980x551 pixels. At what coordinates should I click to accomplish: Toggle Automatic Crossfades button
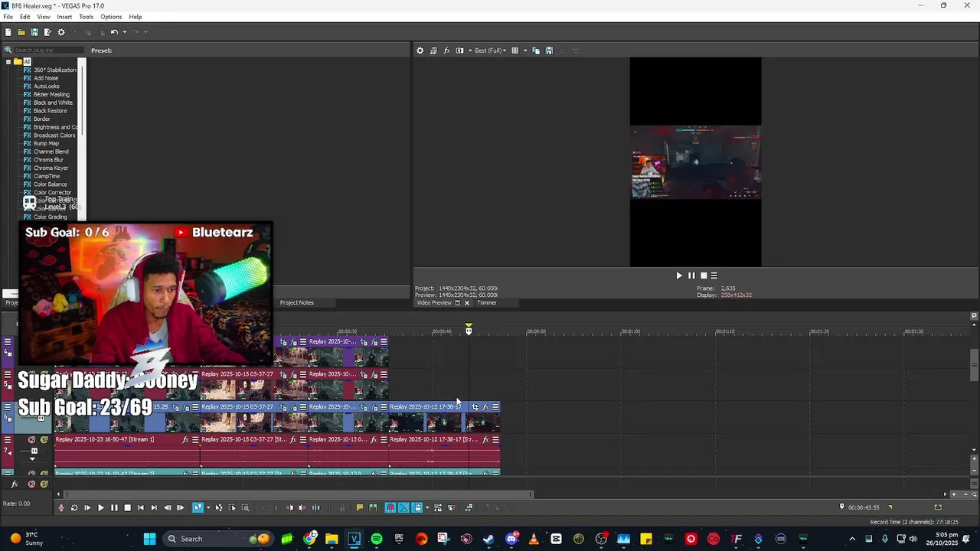click(403, 507)
